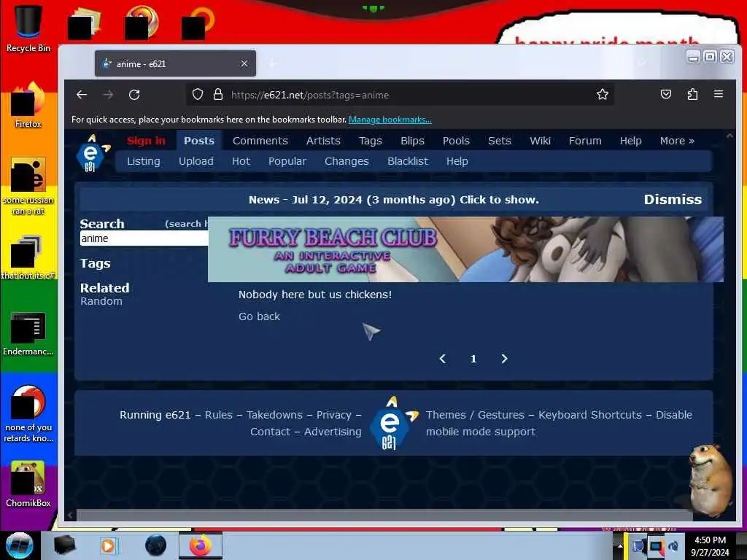The width and height of the screenshot is (747, 560).
Task: Open new tab with plus button
Action: pyautogui.click(x=272, y=63)
